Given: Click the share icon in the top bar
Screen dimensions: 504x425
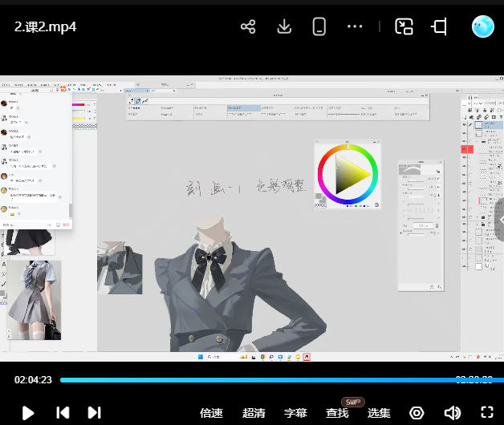Looking at the screenshot, I should pos(248,26).
